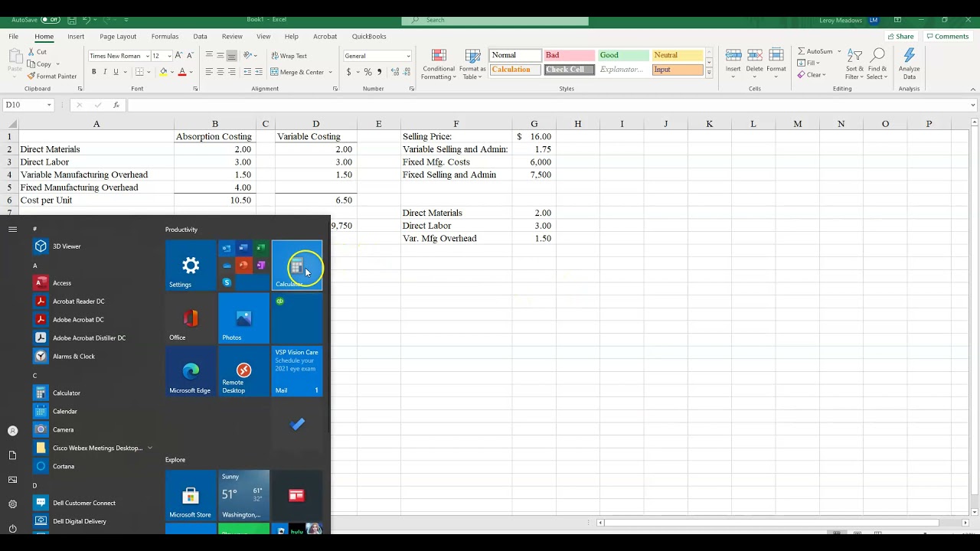Open the Review tab

pos(232,36)
